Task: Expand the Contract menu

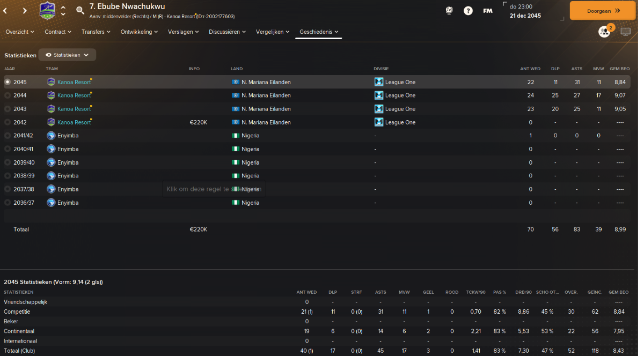Action: [x=58, y=32]
